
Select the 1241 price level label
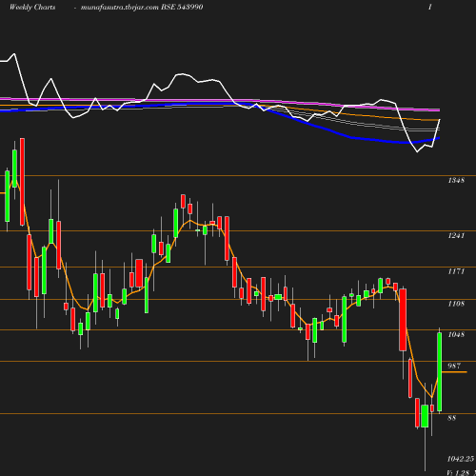tap(456, 235)
